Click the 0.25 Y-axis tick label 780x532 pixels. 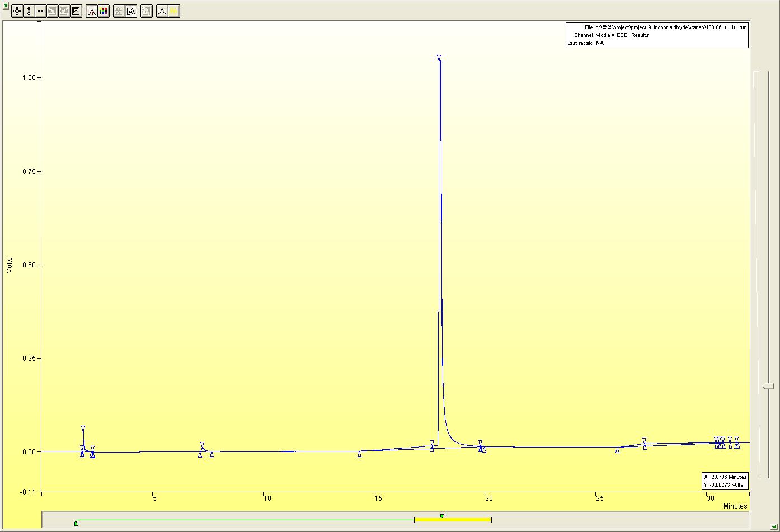pyautogui.click(x=30, y=359)
